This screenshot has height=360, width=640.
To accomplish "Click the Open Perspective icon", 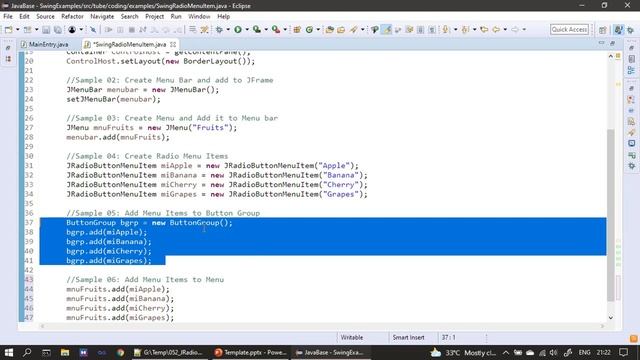I will (603, 30).
